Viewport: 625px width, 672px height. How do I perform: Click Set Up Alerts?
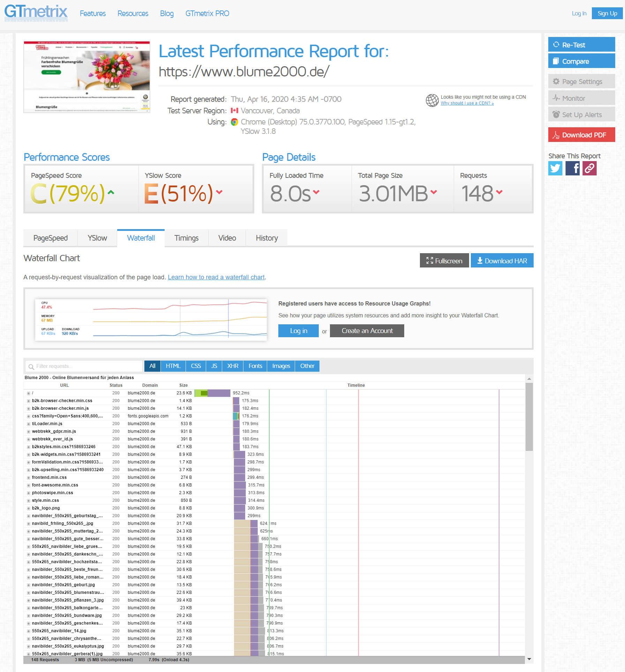coord(581,114)
